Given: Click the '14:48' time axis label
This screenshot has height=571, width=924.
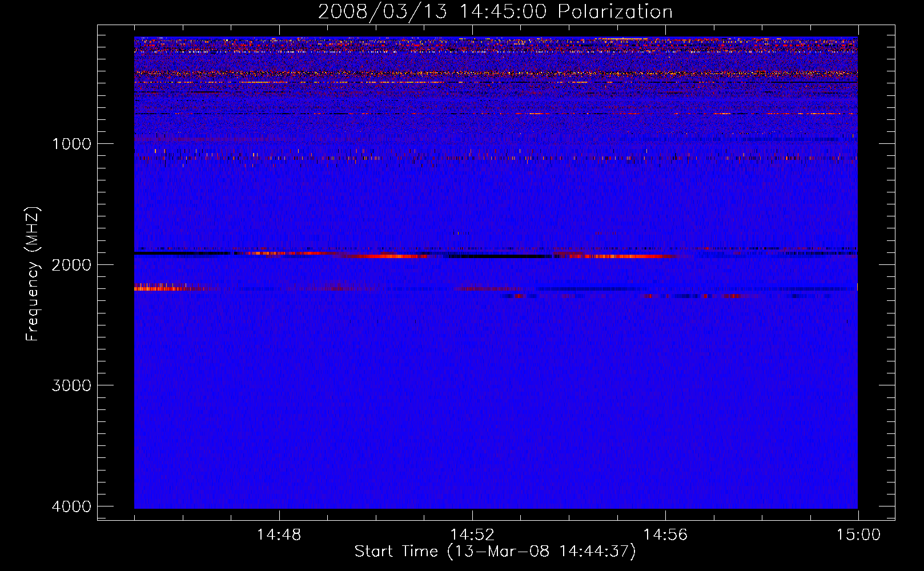Looking at the screenshot, I should coord(279,535).
